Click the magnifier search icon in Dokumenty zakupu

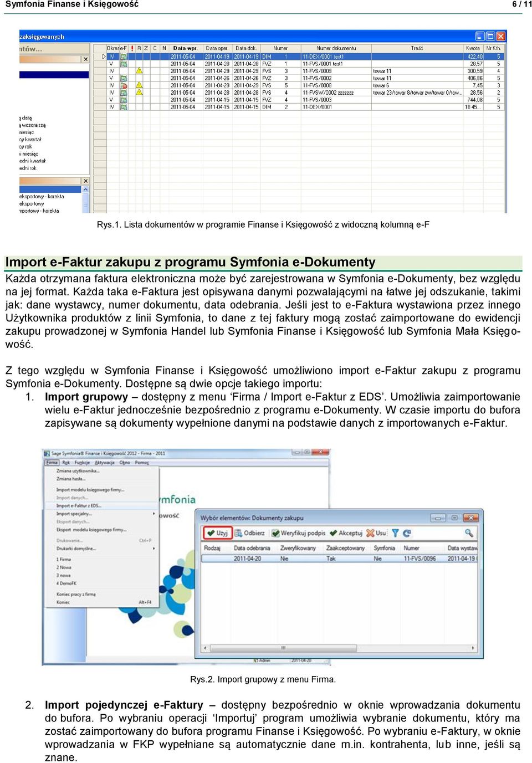(x=469, y=533)
